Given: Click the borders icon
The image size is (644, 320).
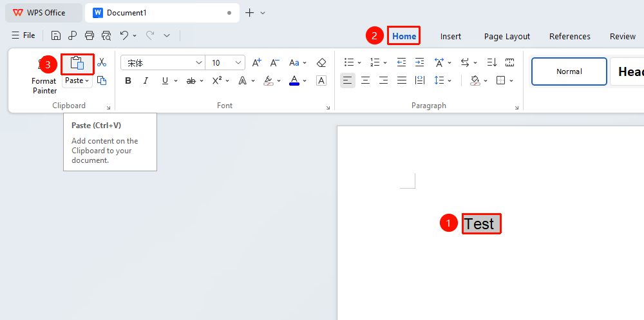Looking at the screenshot, I should [x=500, y=80].
